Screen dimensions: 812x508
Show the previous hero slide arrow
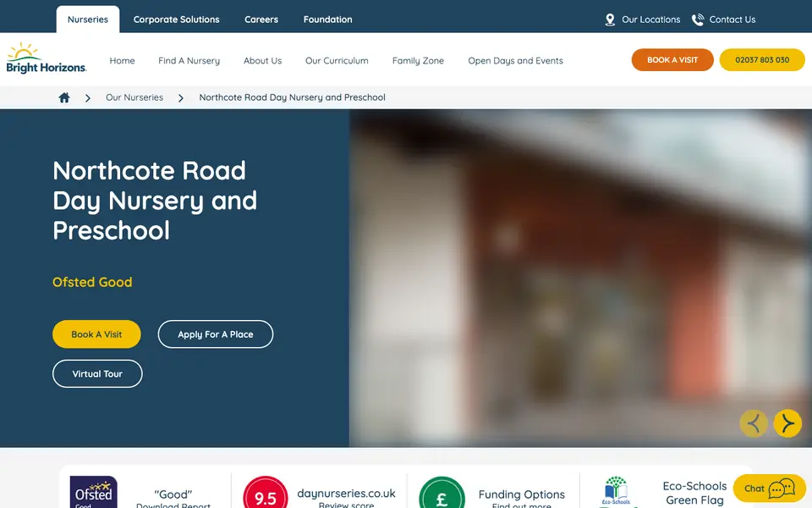point(754,423)
